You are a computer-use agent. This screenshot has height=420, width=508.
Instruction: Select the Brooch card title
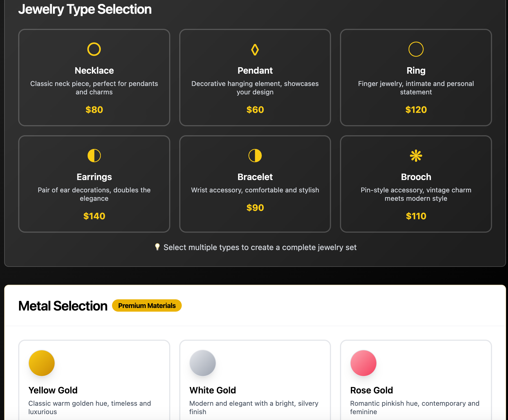[416, 177]
